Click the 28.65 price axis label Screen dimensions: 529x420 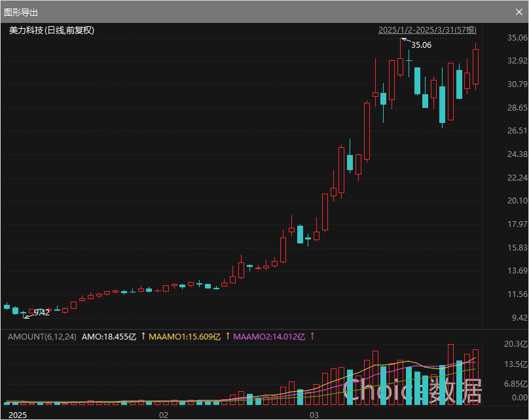[x=517, y=108]
